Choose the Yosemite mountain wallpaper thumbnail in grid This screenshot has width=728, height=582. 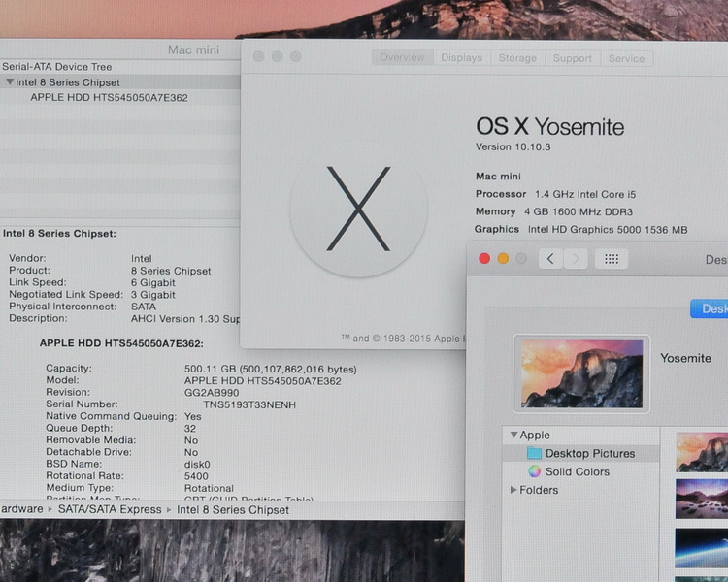702,452
